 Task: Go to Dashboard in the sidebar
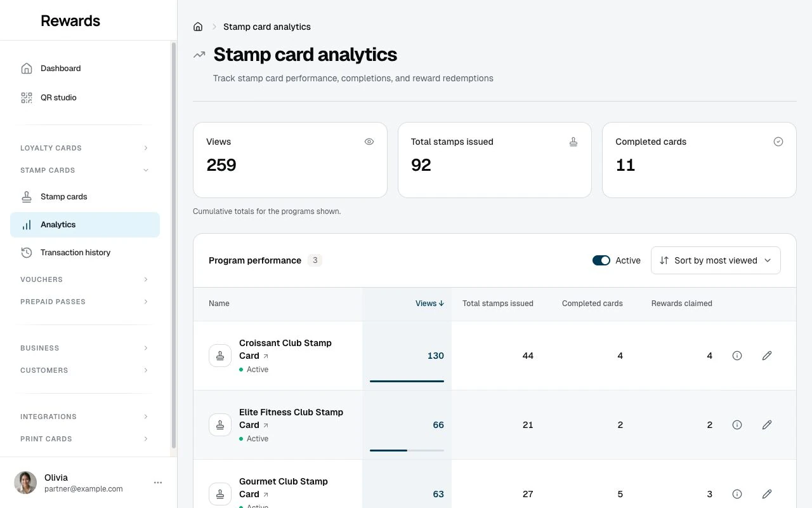pyautogui.click(x=85, y=69)
